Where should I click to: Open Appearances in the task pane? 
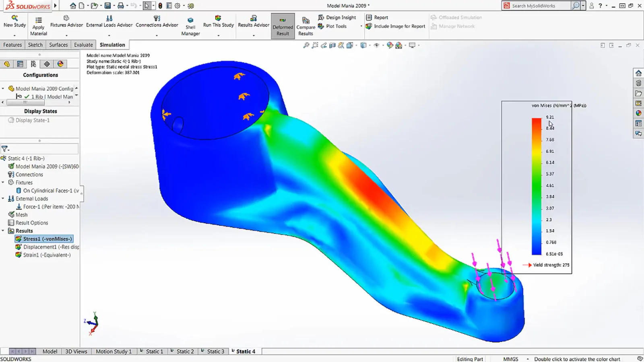(638, 113)
